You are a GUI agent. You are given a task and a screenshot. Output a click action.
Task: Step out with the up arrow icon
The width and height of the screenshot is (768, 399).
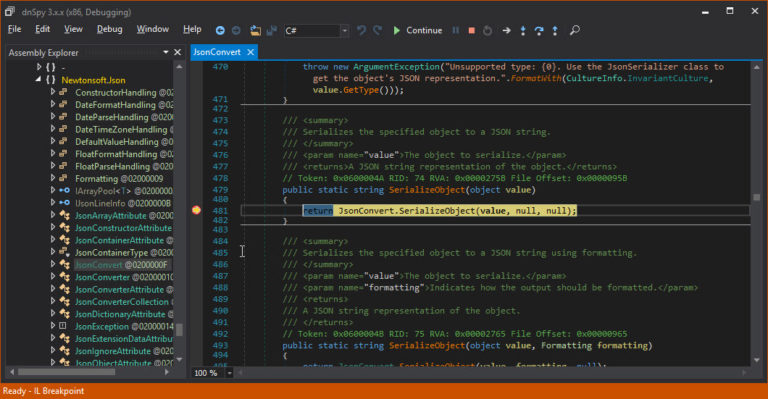point(555,30)
